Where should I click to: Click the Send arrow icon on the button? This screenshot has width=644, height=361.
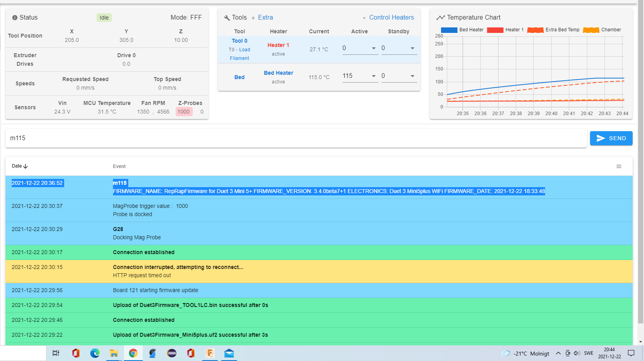click(601, 138)
